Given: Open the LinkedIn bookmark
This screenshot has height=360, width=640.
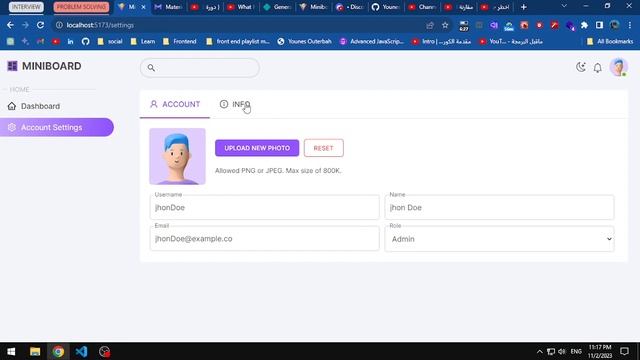Looking at the screenshot, I should coord(71,41).
